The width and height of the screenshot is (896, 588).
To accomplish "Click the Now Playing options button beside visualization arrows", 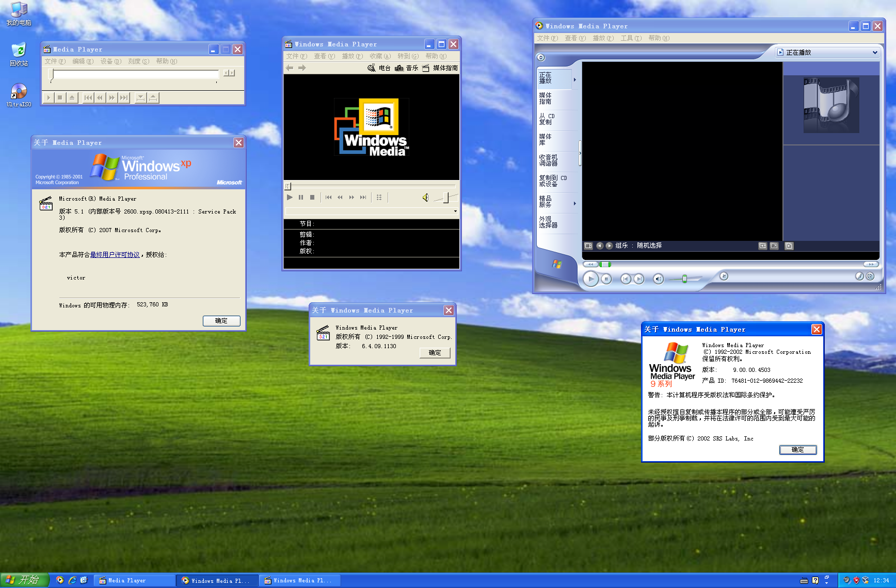I will tap(588, 246).
